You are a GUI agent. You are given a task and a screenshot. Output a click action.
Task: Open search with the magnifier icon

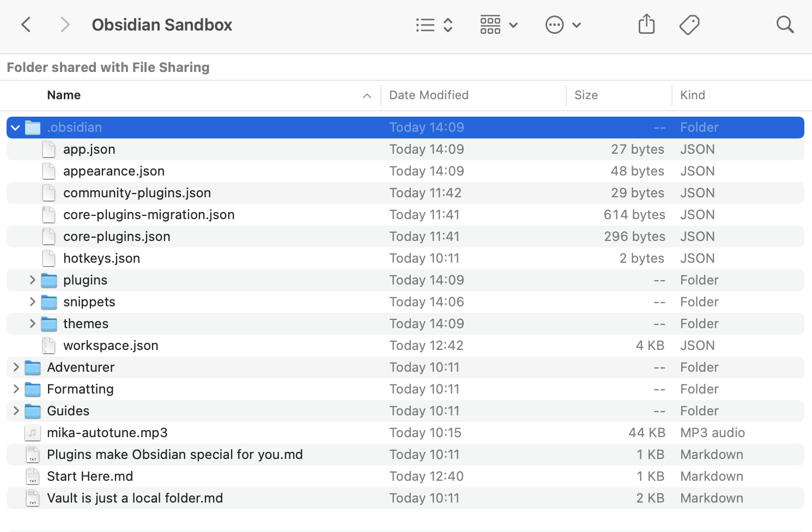pos(785,25)
